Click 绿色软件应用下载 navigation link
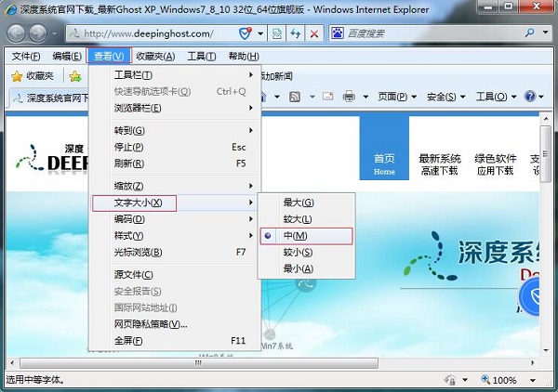 tap(496, 164)
